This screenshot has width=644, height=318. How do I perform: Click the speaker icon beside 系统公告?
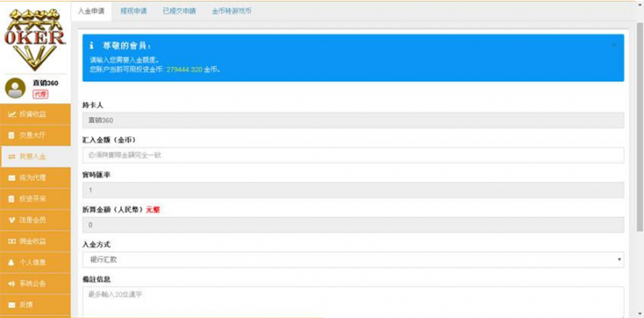coord(12,284)
